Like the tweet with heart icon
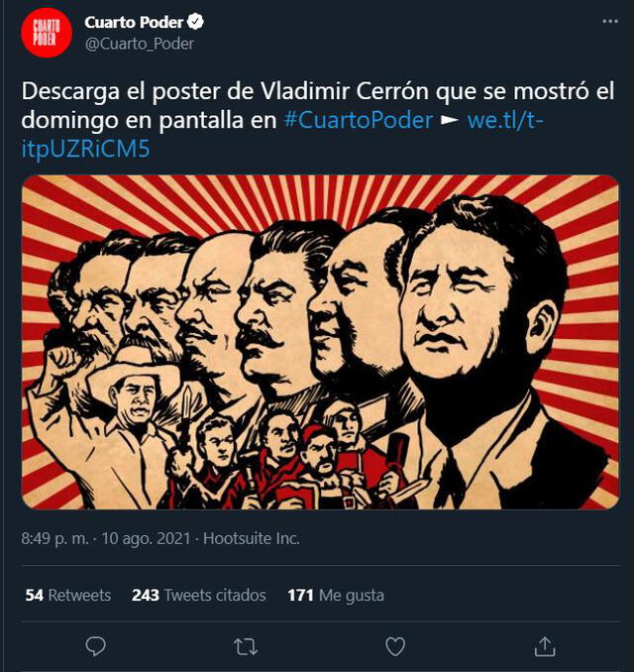 pos(395,646)
